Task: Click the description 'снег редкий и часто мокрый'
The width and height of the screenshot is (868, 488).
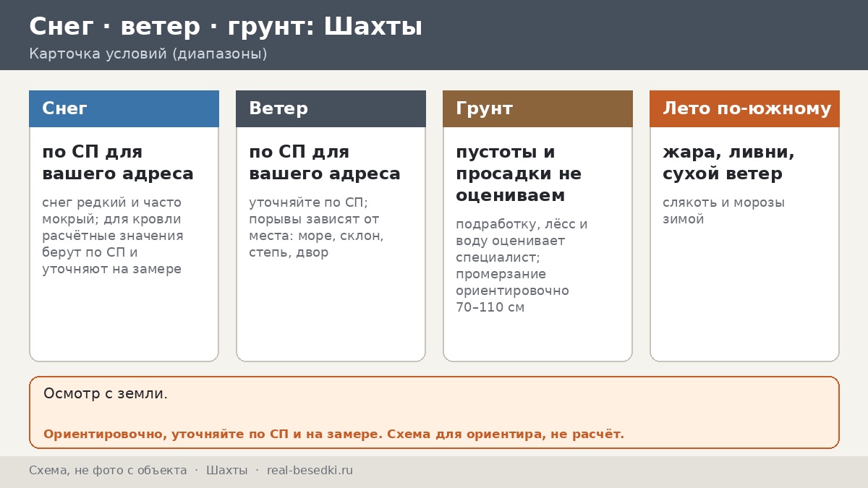Action: [x=112, y=210]
